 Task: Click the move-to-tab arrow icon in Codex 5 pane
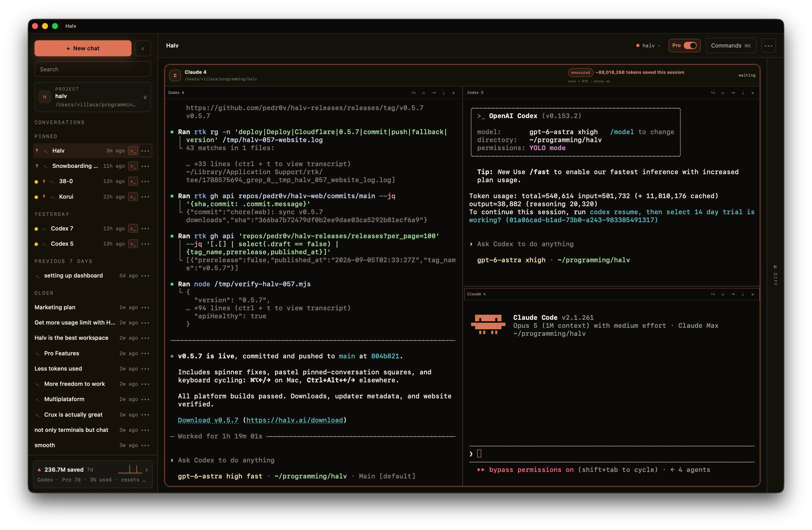tap(733, 93)
